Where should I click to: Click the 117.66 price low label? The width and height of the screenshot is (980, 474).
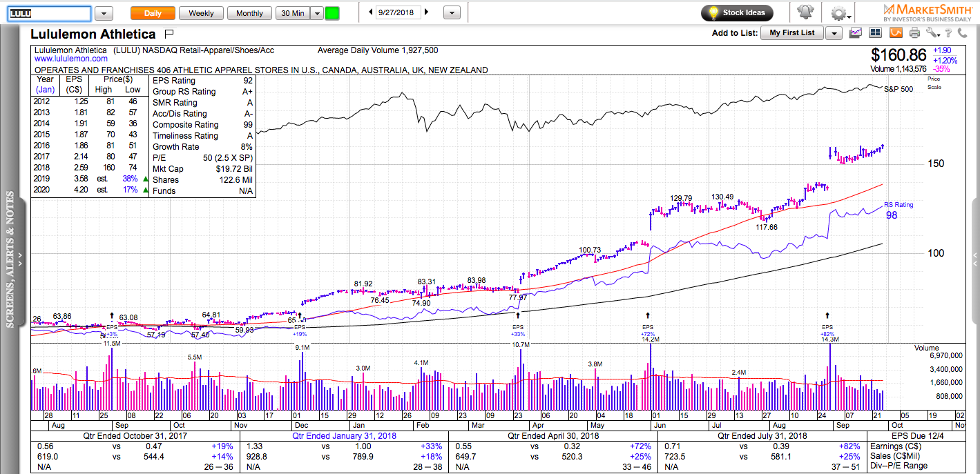pos(767,226)
